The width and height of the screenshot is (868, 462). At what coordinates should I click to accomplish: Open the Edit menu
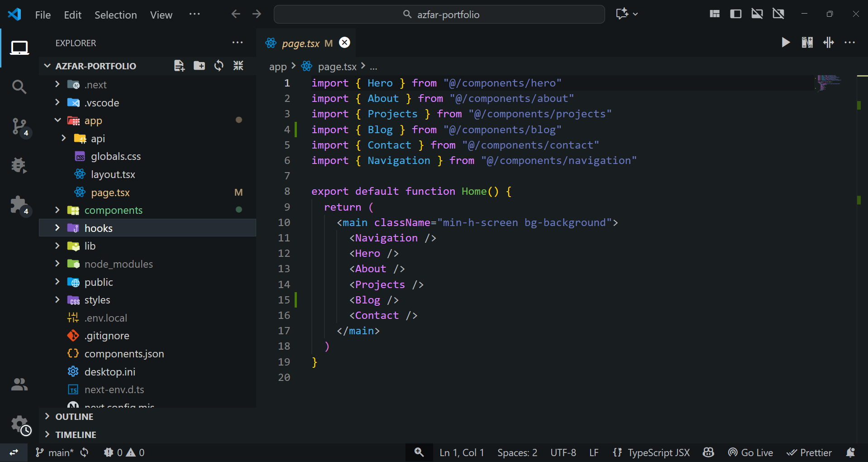(x=72, y=15)
